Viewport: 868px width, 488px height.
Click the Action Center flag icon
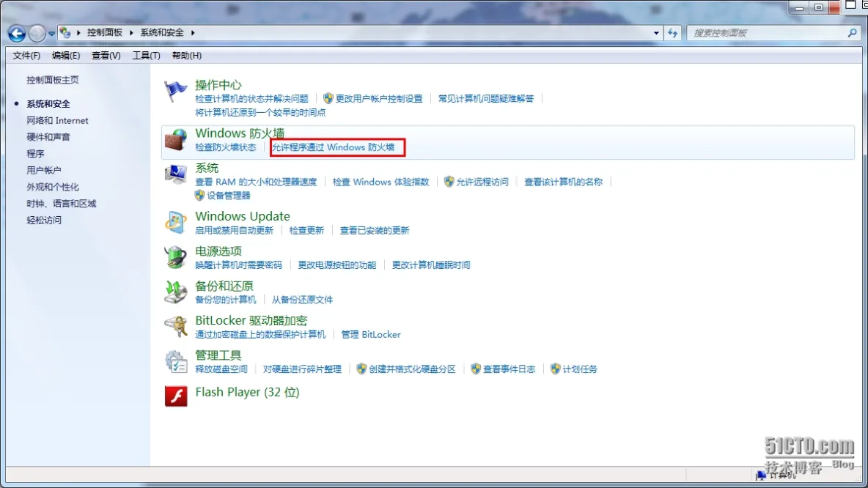(x=175, y=91)
